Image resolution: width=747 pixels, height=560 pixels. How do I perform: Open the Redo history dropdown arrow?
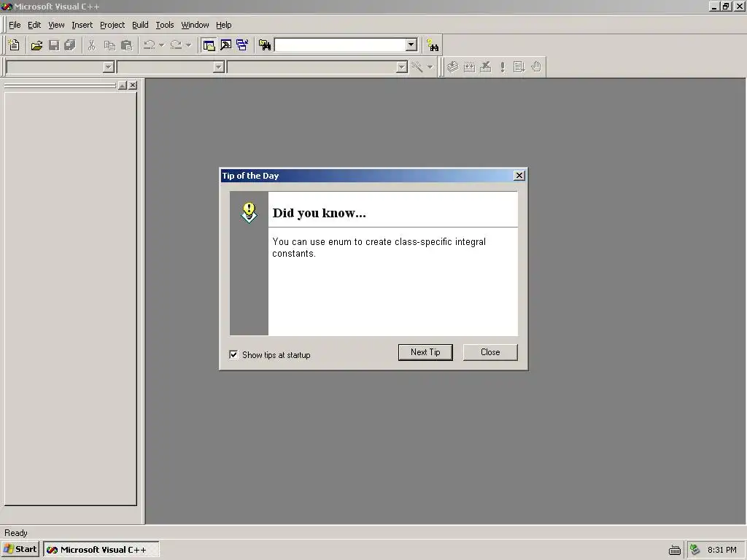[189, 45]
